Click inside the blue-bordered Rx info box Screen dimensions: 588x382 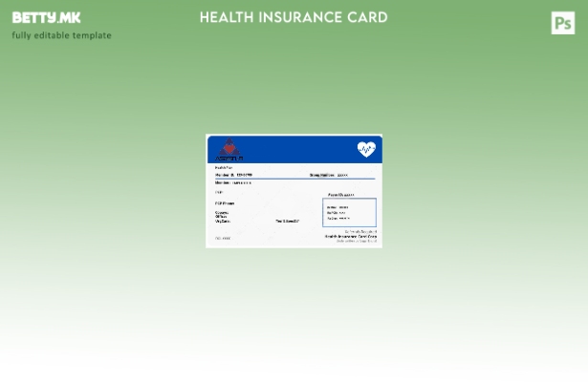(349, 212)
